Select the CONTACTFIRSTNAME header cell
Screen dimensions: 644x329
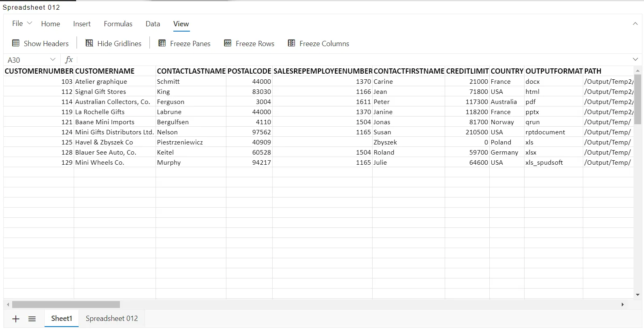pos(409,71)
